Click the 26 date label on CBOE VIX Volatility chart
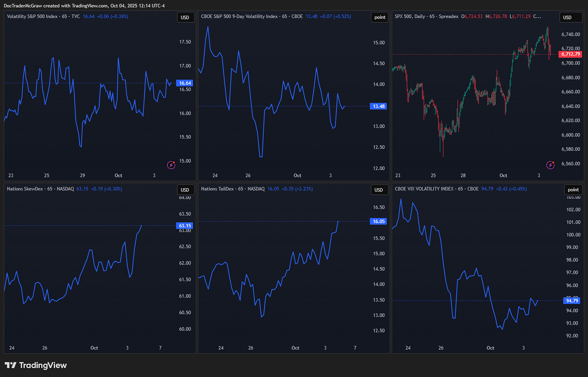 click(441, 348)
